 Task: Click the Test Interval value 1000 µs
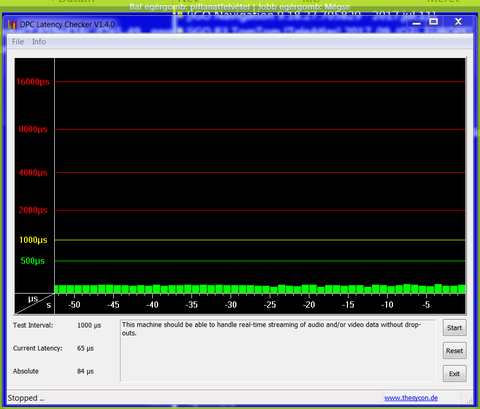89,325
